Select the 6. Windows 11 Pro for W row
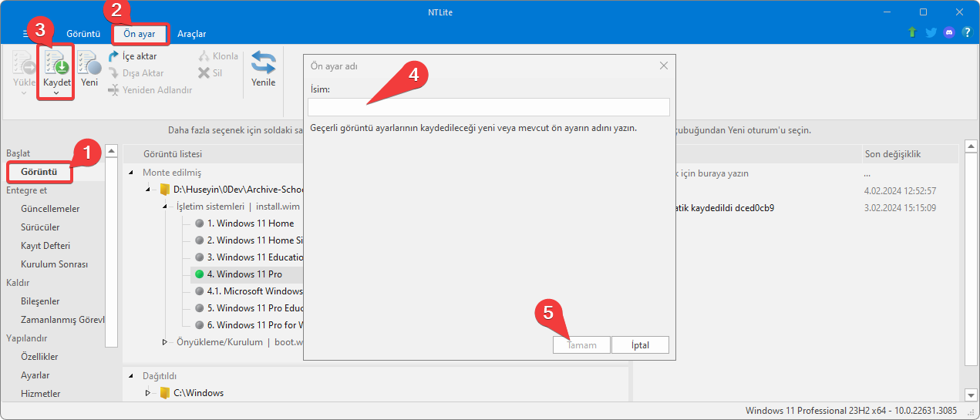Screen dimensions: 980x420 coord(248,325)
